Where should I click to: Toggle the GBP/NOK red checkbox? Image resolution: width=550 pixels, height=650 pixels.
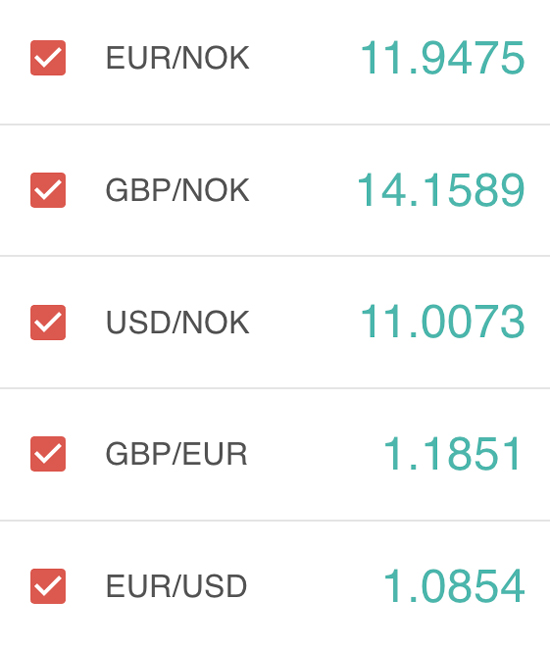point(48,190)
